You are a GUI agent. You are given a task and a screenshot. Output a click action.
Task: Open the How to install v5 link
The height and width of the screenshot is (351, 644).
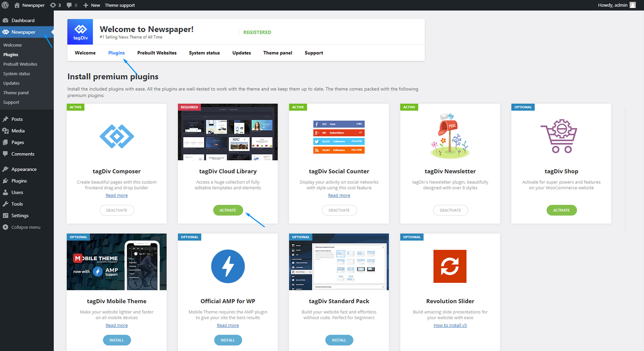[450, 326]
